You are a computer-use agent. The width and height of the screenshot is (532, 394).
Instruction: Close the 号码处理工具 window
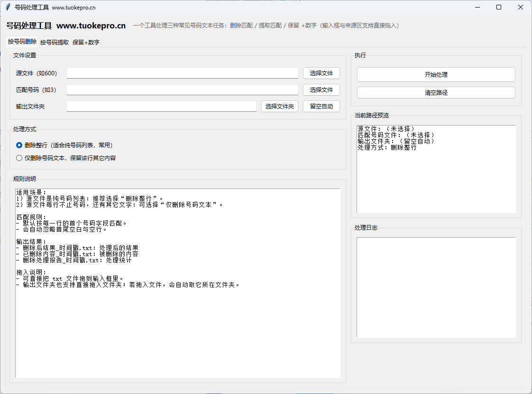[521, 7]
